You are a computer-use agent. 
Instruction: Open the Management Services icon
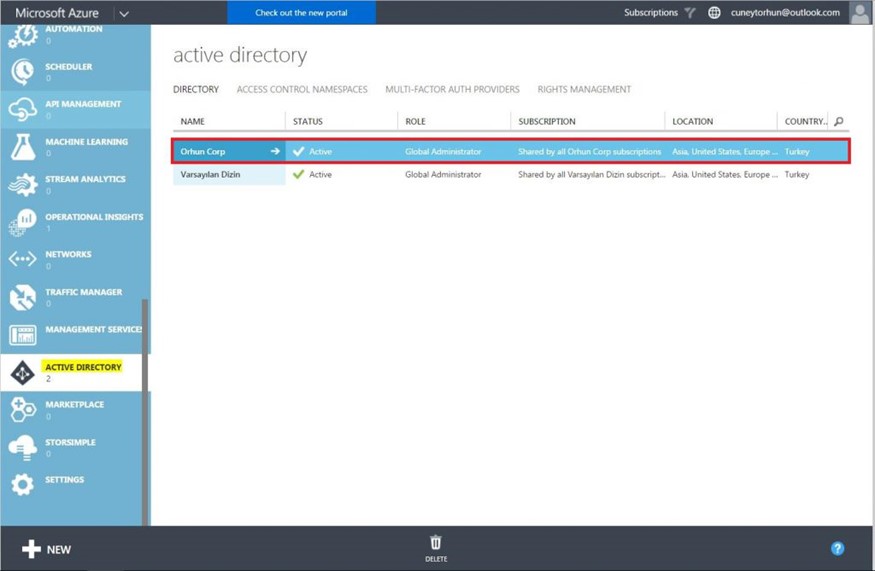pyautogui.click(x=22, y=335)
